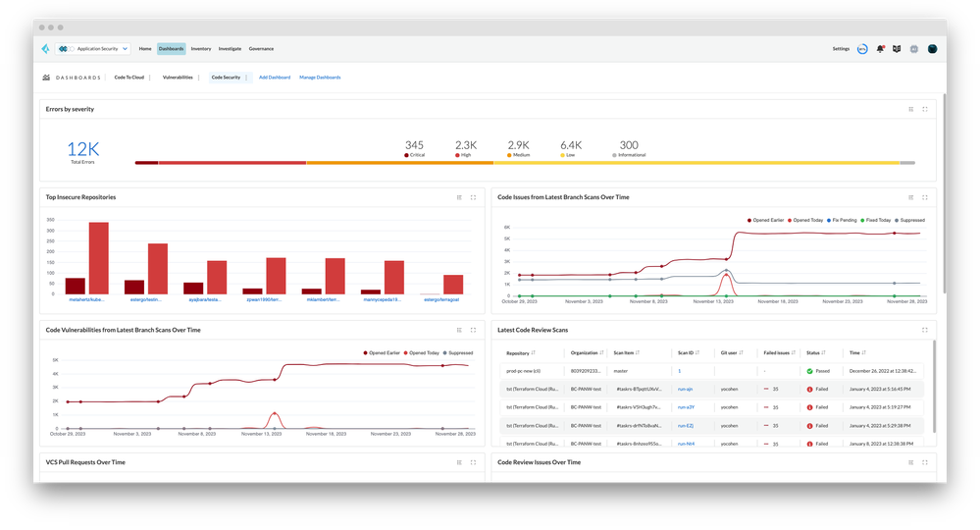The width and height of the screenshot is (980, 530).
Task: Go to the Inventory menu
Action: pyautogui.click(x=200, y=48)
